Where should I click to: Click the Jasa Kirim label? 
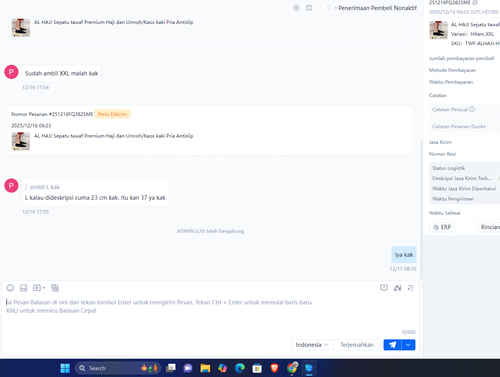[x=440, y=142]
